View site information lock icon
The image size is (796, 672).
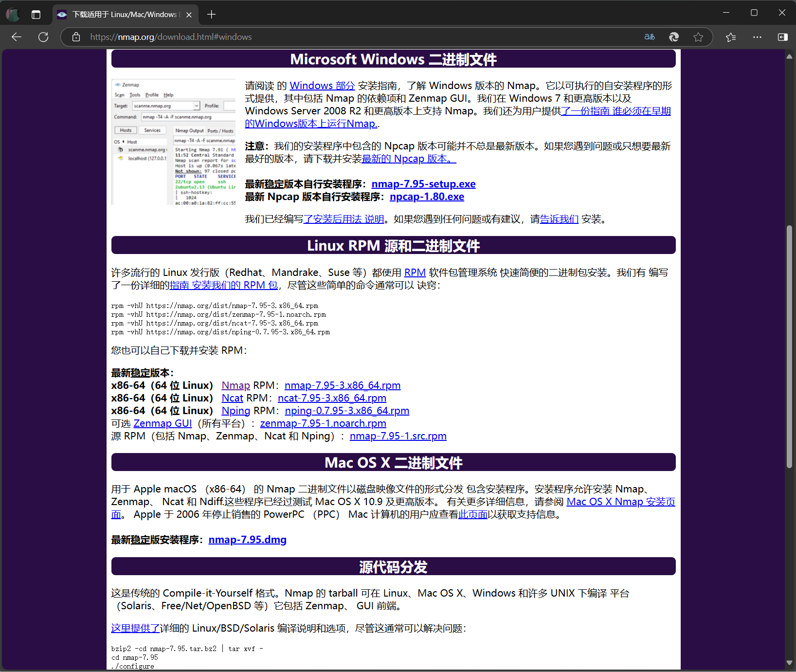(x=76, y=37)
